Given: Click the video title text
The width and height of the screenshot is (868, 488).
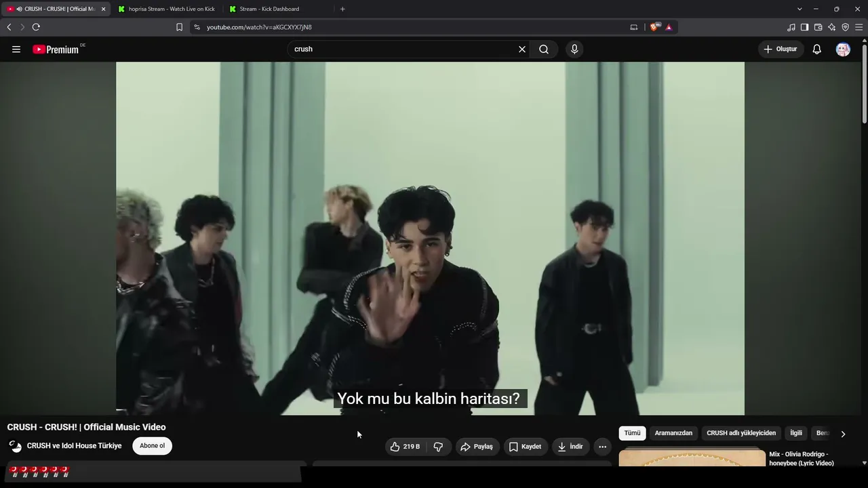Looking at the screenshot, I should pos(87,427).
